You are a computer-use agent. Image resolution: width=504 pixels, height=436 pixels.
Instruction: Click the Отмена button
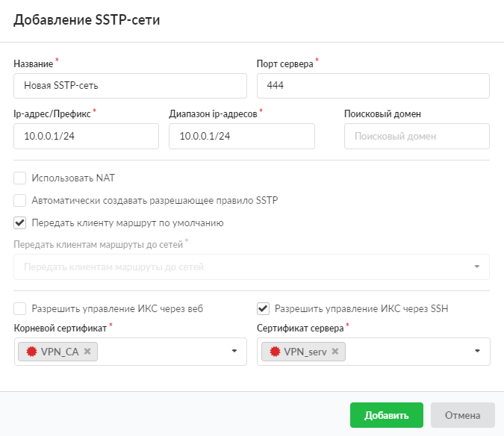pos(462,415)
